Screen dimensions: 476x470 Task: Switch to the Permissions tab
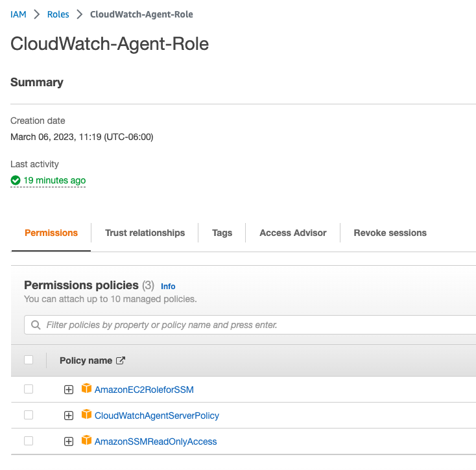[51, 233]
